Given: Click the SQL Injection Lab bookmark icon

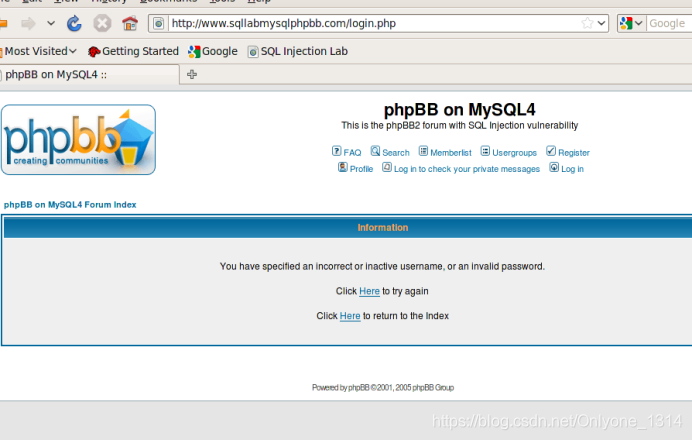Looking at the screenshot, I should [x=253, y=52].
